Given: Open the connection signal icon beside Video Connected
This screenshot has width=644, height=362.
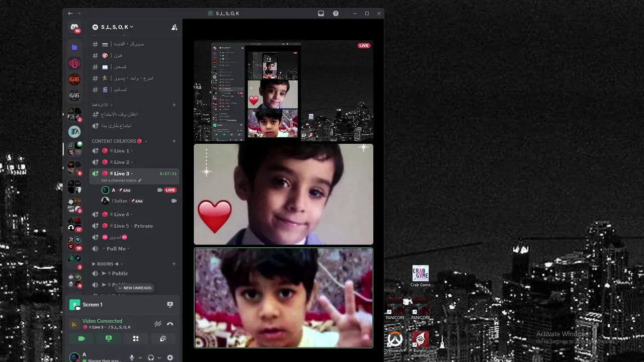Looking at the screenshot, I should click(74, 324).
